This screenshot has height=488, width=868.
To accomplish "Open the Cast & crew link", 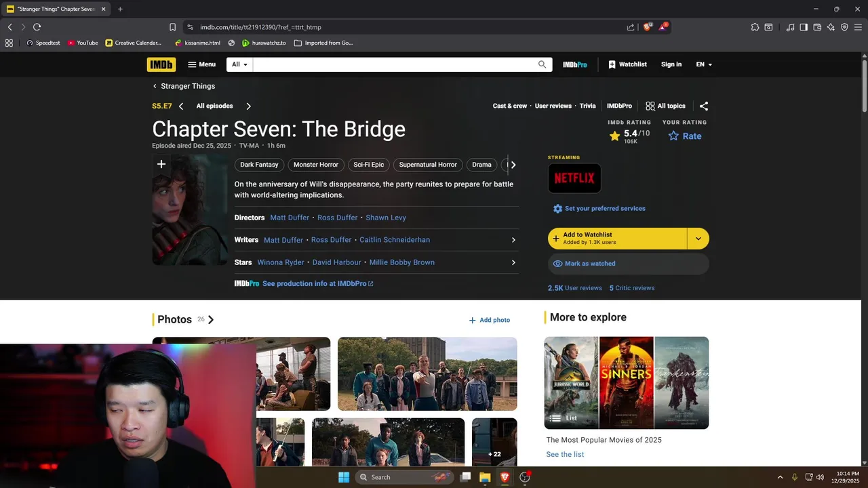I will pyautogui.click(x=510, y=106).
